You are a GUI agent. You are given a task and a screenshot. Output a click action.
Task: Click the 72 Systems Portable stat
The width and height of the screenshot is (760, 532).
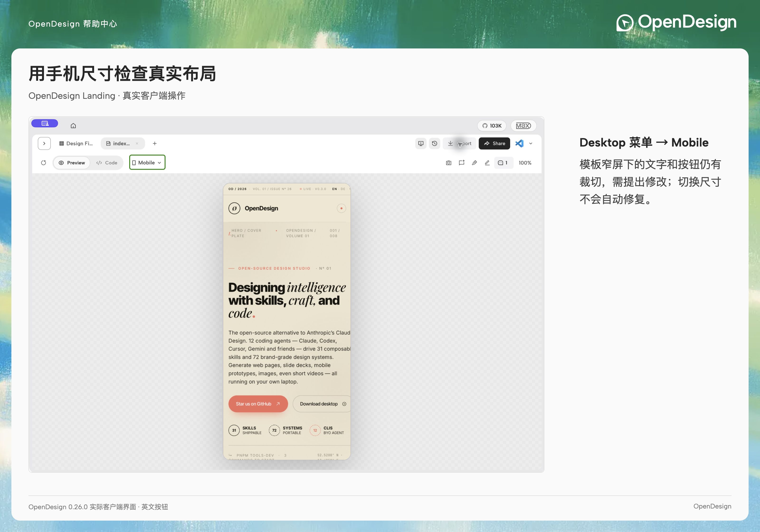(x=286, y=430)
